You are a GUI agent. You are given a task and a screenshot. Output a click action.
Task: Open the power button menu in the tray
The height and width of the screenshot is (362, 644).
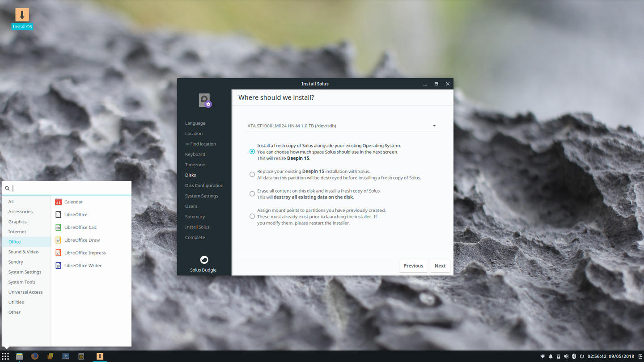coord(582,356)
